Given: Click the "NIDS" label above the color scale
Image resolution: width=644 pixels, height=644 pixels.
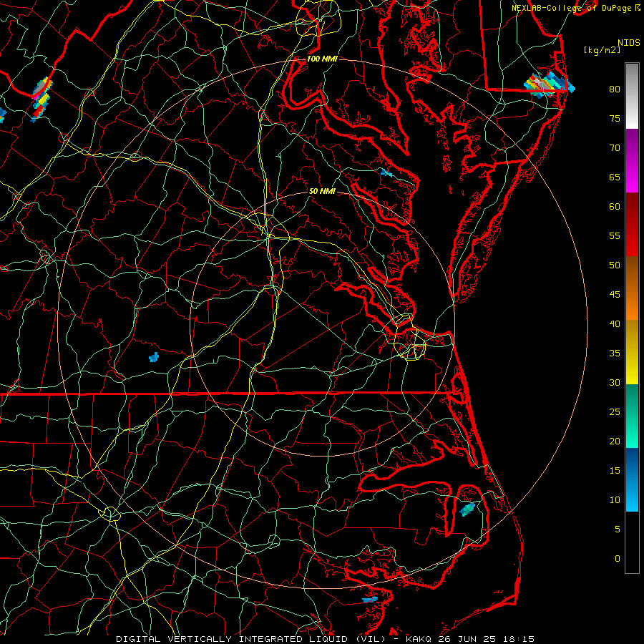Looking at the screenshot, I should click(629, 43).
